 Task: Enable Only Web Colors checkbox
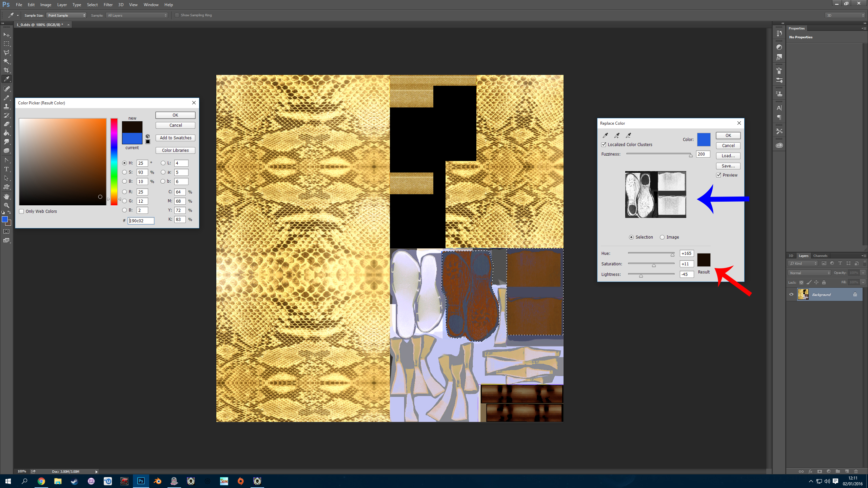[x=22, y=211]
